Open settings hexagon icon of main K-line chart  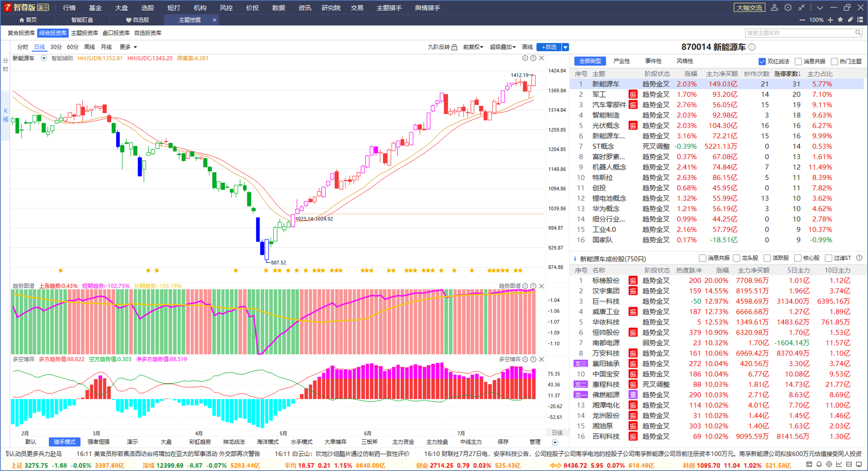pyautogui.click(x=525, y=58)
